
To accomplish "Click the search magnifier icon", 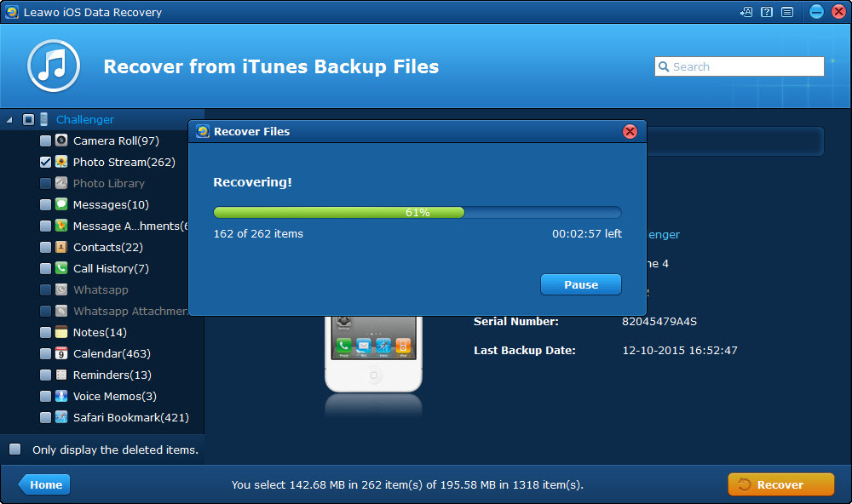I will (664, 66).
